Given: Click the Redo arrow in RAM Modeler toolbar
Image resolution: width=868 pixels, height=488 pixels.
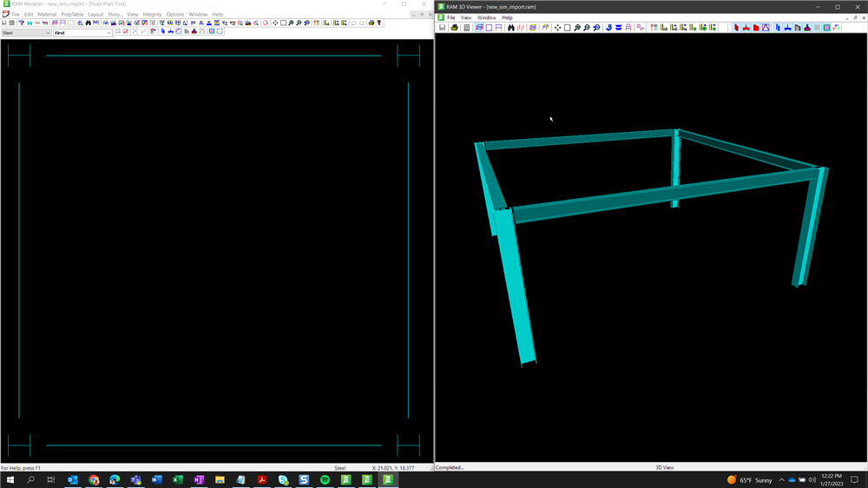Looking at the screenshot, I should (x=361, y=23).
